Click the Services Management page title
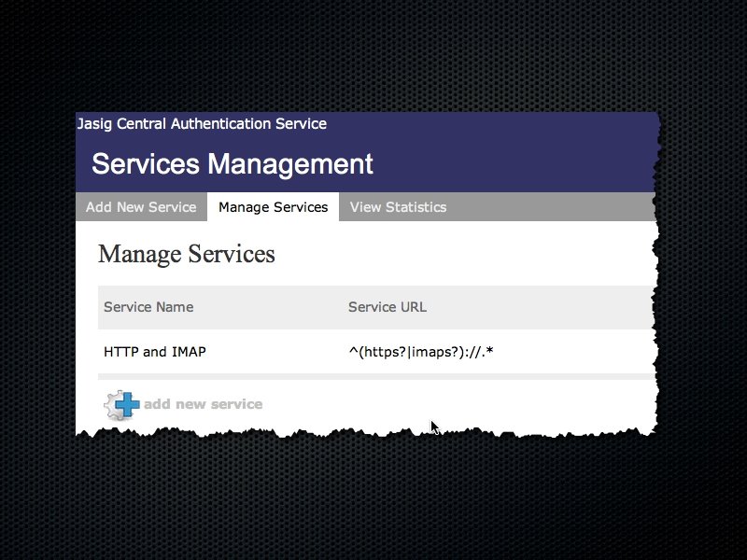 tap(233, 164)
